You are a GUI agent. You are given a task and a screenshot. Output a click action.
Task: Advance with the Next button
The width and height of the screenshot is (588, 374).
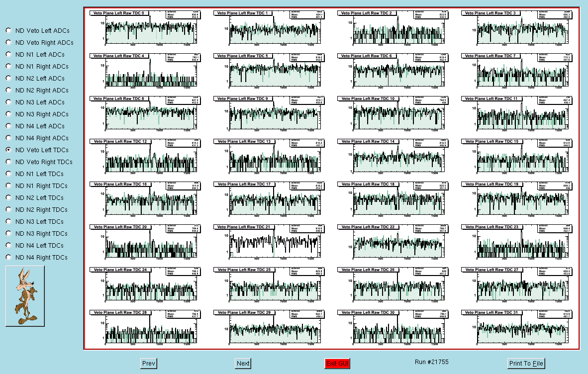(243, 363)
